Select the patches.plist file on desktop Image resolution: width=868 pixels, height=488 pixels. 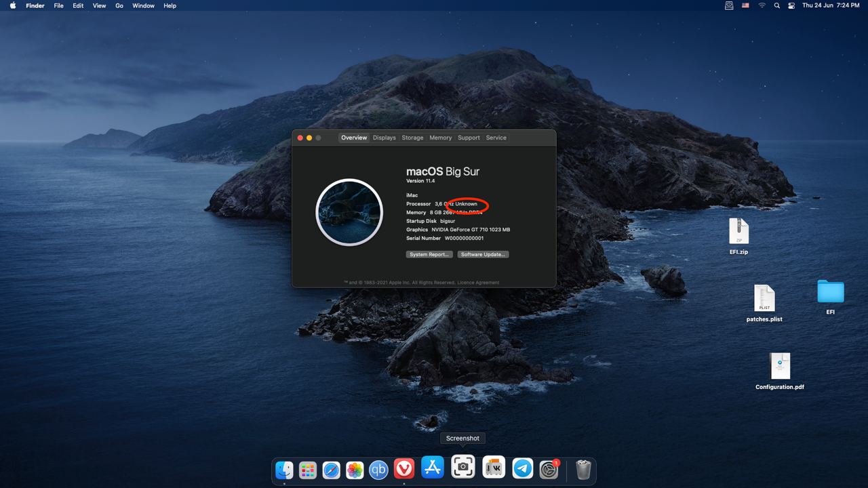tap(764, 304)
